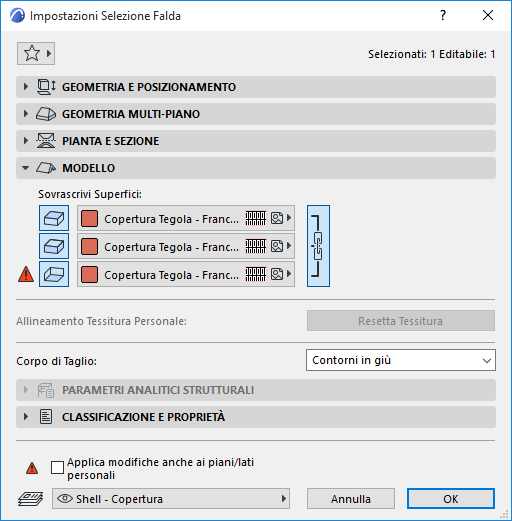Click the hatch pattern icon in first surface row
Viewport: 512px width, 521px height.
click(256, 218)
